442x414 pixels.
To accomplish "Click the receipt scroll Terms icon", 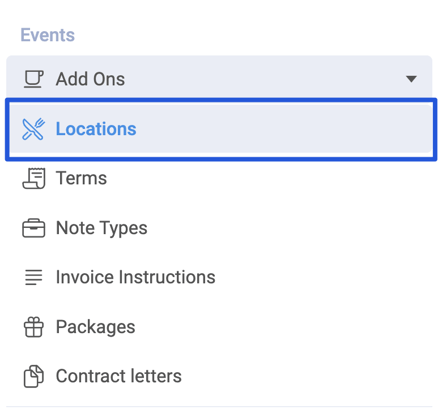I will tap(34, 178).
